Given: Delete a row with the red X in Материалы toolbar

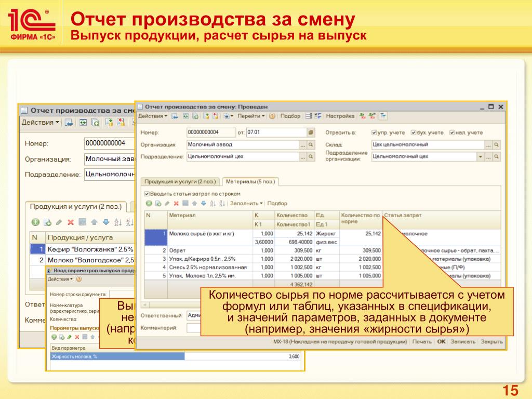Looking at the screenshot, I should click(176, 203).
